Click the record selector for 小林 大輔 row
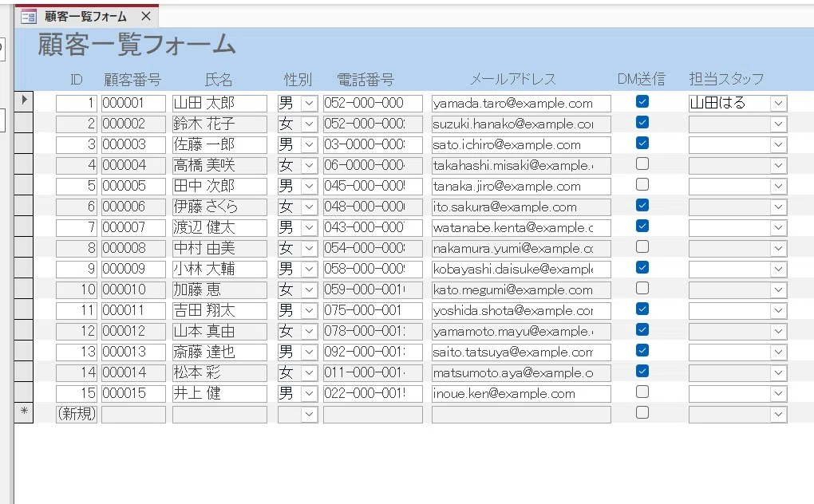The width and height of the screenshot is (814, 504). tap(24, 269)
